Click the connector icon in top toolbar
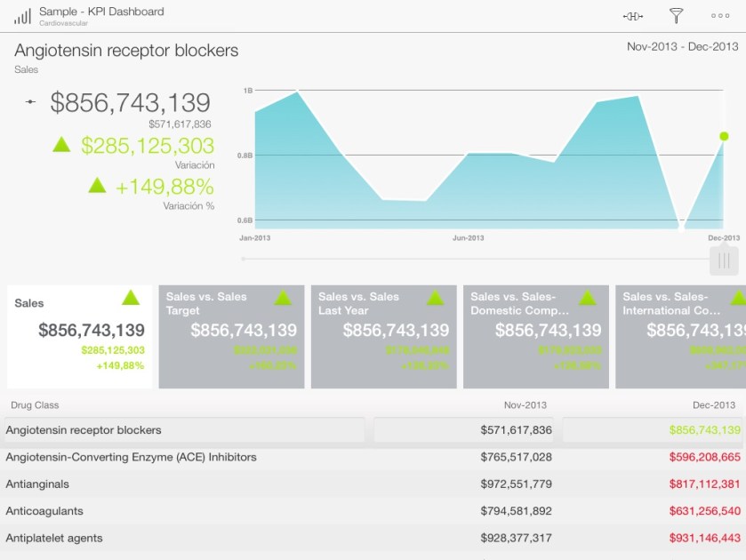This screenshot has width=746, height=560. 633,16
